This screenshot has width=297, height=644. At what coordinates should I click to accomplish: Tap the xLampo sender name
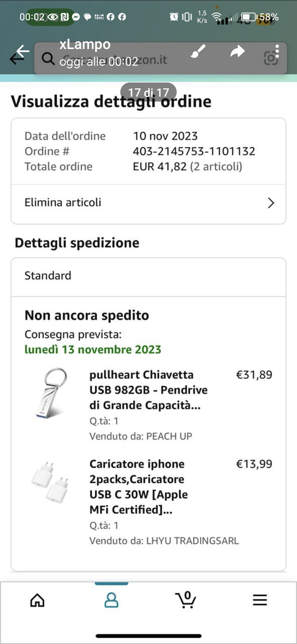pyautogui.click(x=85, y=44)
